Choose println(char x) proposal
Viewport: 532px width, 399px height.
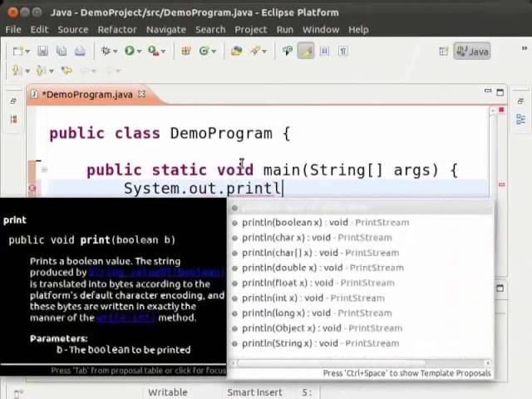pos(360,238)
